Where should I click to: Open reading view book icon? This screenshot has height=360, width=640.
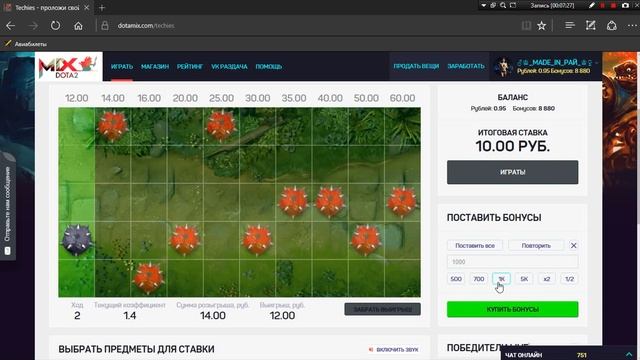click(x=526, y=26)
